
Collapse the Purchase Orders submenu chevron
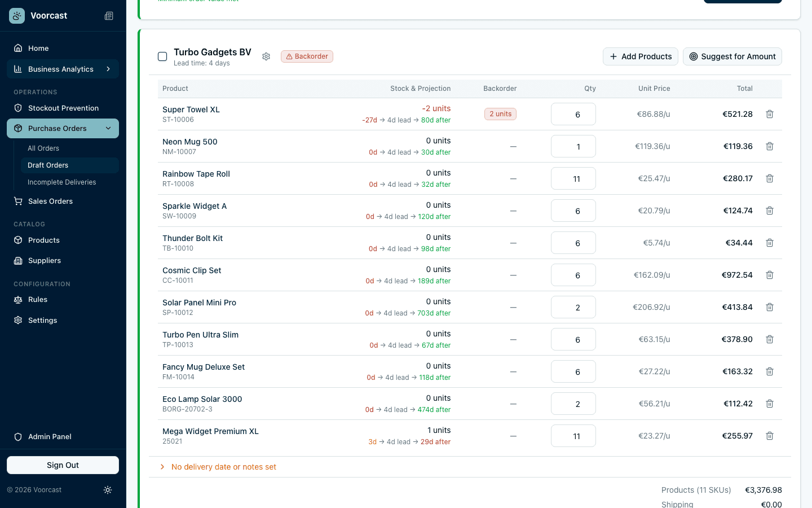coord(108,128)
